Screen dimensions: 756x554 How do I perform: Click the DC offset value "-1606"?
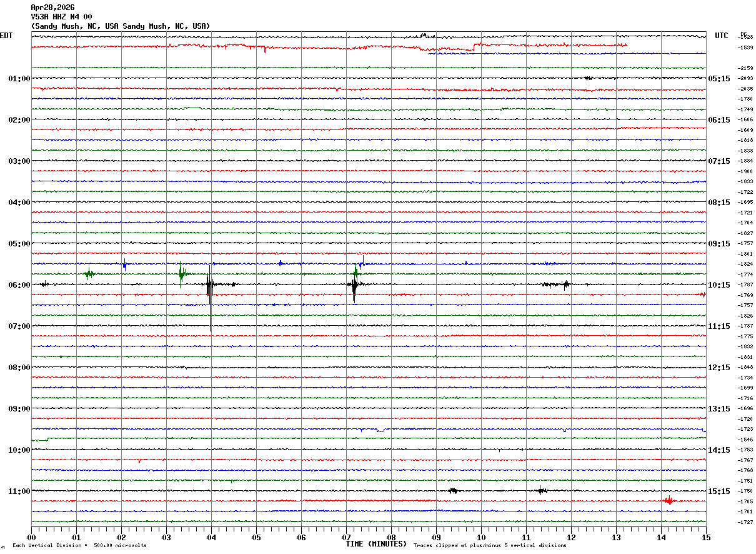(x=745, y=120)
